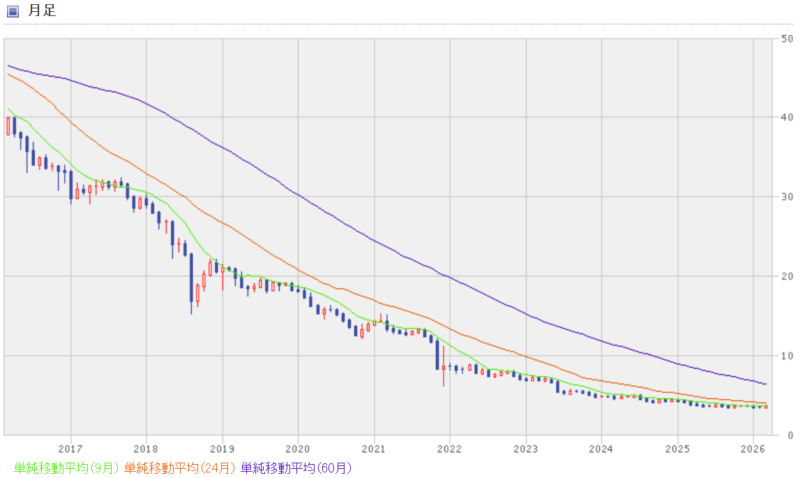Click the 40 value on the price axis

[788, 117]
